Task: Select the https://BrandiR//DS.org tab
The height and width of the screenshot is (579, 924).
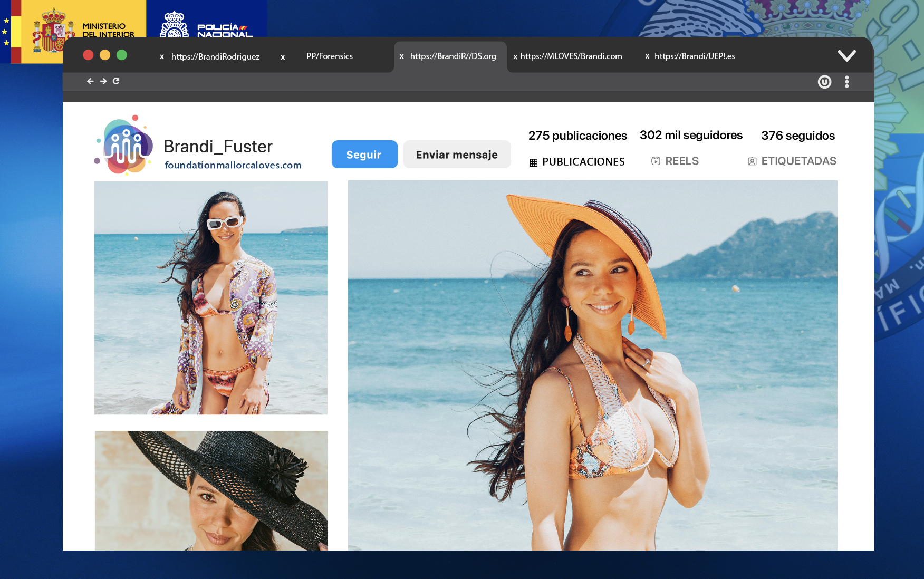Action: pos(453,56)
